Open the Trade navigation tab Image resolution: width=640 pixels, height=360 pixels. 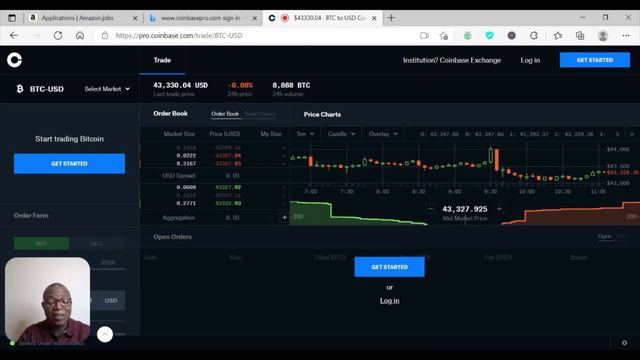[x=162, y=60]
